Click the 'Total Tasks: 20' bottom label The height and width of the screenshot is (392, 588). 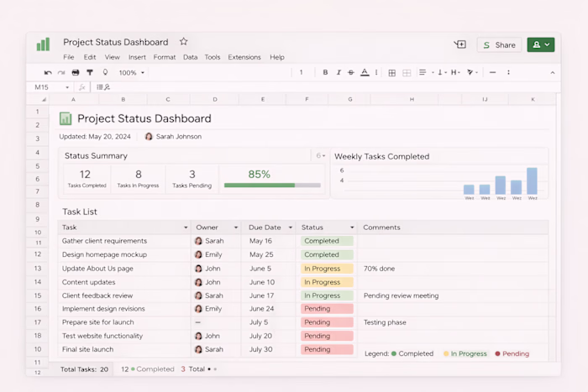[84, 369]
